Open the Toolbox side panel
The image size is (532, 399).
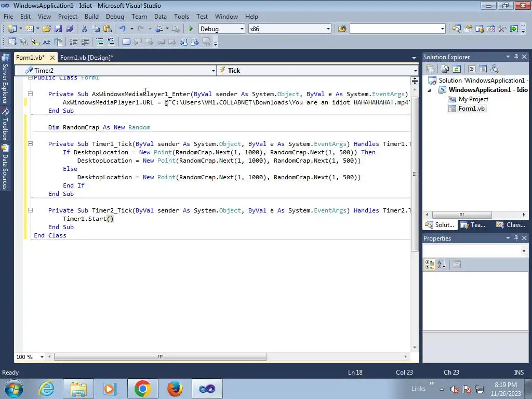(x=5, y=124)
